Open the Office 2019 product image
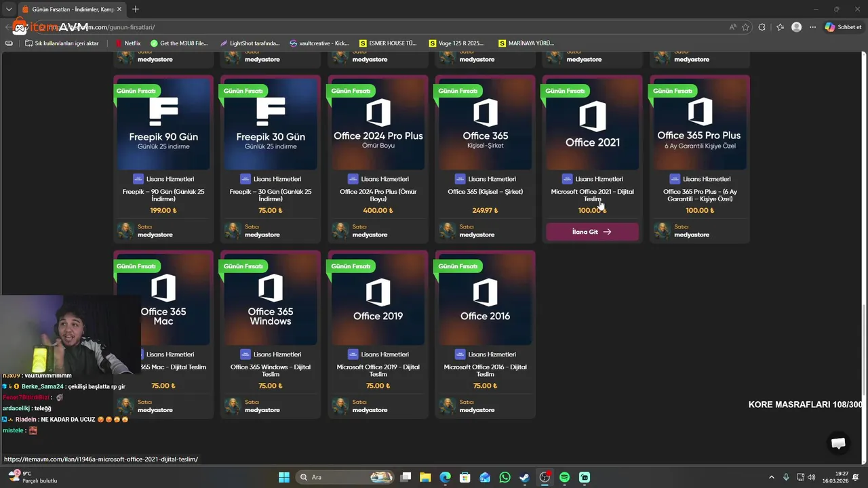The height and width of the screenshot is (488, 868). click(378, 298)
